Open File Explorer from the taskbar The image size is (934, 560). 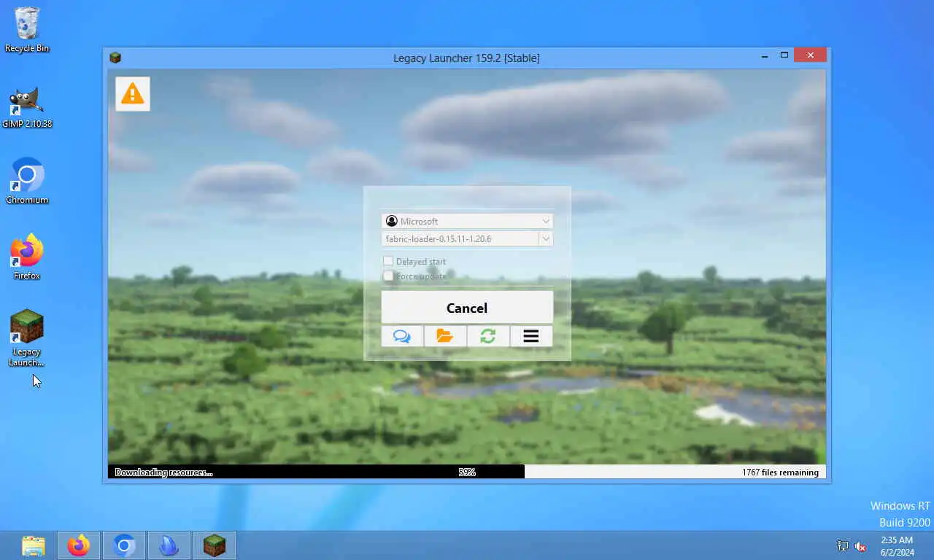click(x=34, y=545)
